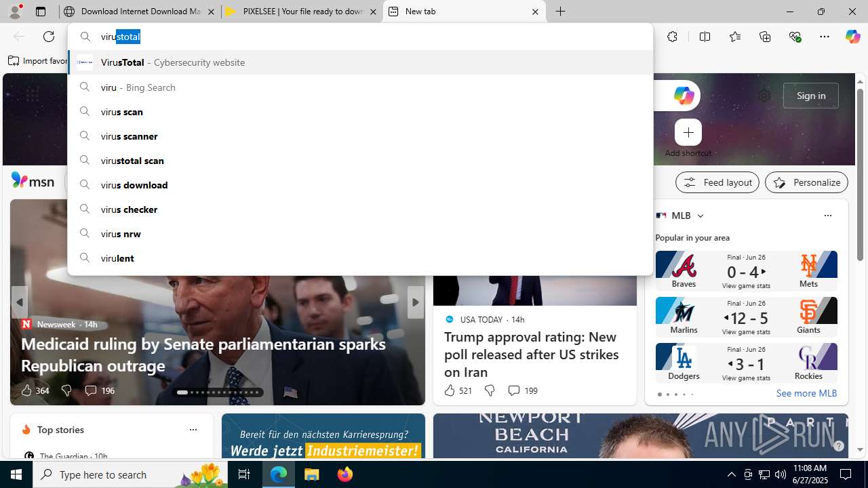Viewport: 868px width, 488px height.
Task: Select the 'virustotal scan' suggestion
Action: tap(360, 161)
